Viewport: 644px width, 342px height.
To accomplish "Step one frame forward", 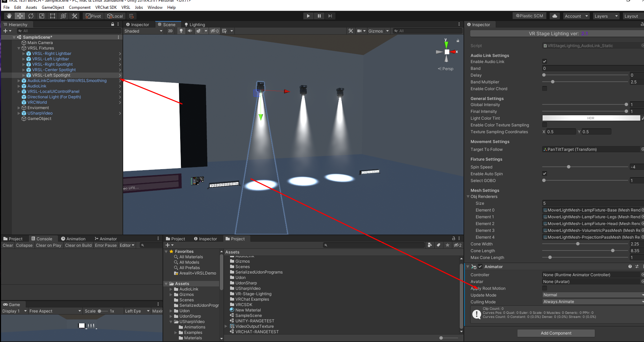I will 330,16.
